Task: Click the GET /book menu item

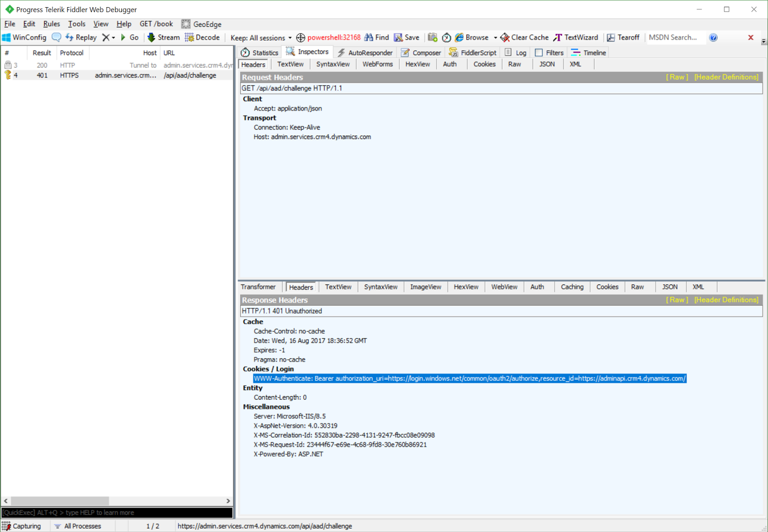Action: (156, 24)
